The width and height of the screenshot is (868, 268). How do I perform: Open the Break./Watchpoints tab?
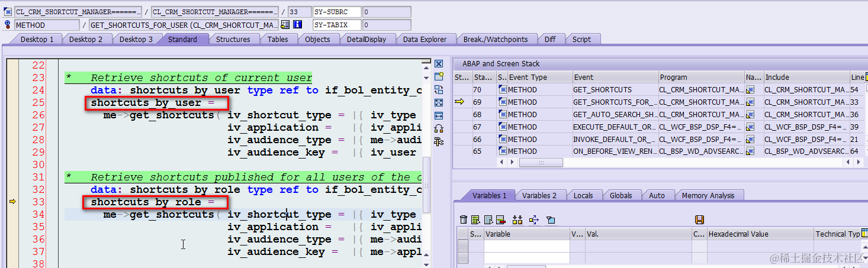tap(496, 39)
